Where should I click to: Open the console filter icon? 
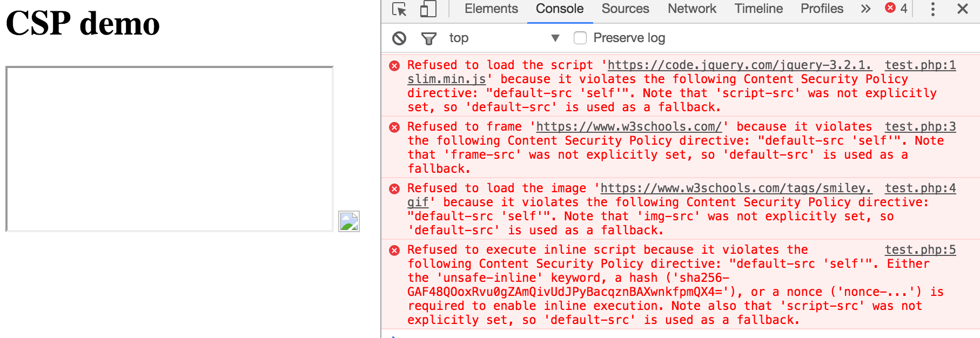(x=428, y=38)
